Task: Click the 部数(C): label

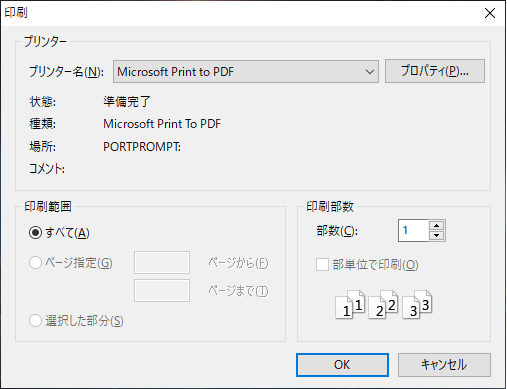Action: (x=337, y=231)
